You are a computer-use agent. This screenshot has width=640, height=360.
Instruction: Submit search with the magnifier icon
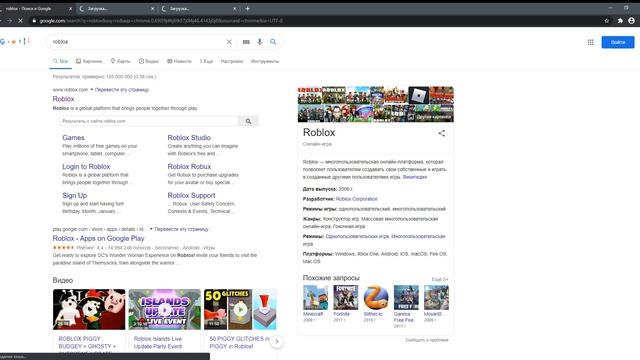coord(273,42)
